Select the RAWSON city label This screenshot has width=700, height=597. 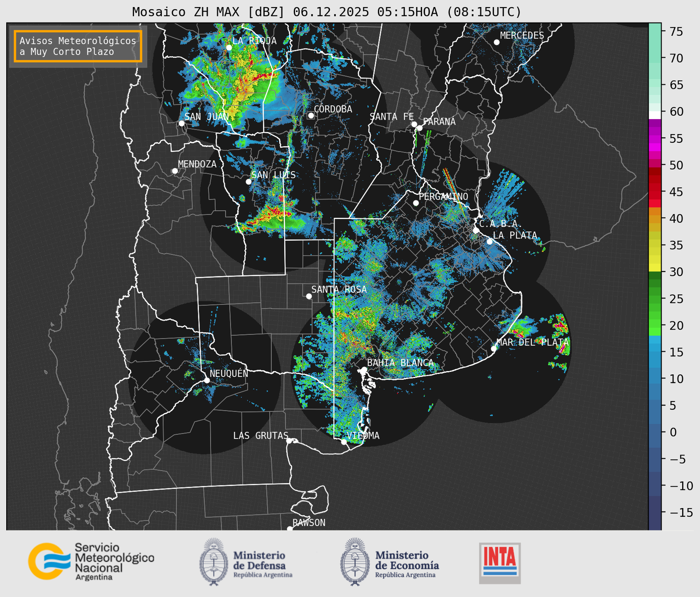[x=309, y=523]
